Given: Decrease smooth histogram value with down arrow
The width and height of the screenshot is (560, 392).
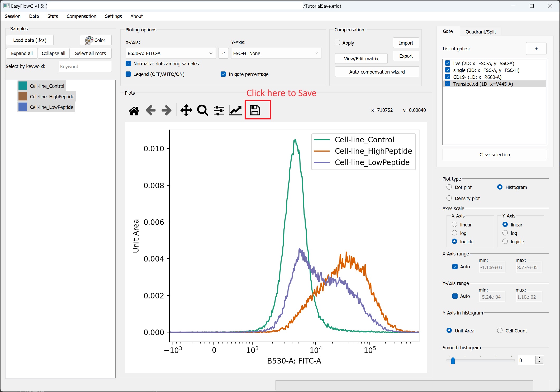Looking at the screenshot, I should (539, 362).
